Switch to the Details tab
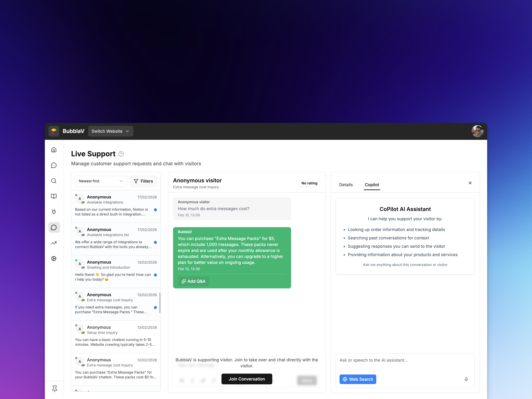 tap(346, 185)
